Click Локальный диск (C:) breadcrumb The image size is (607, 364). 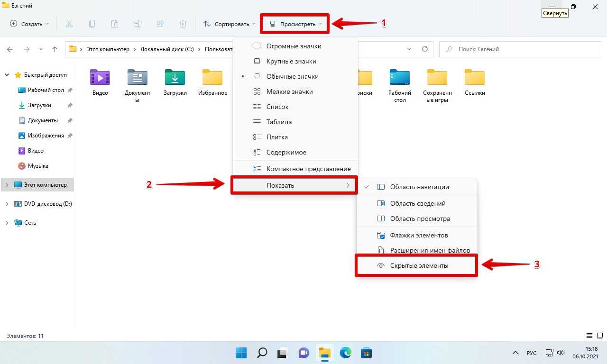click(167, 49)
